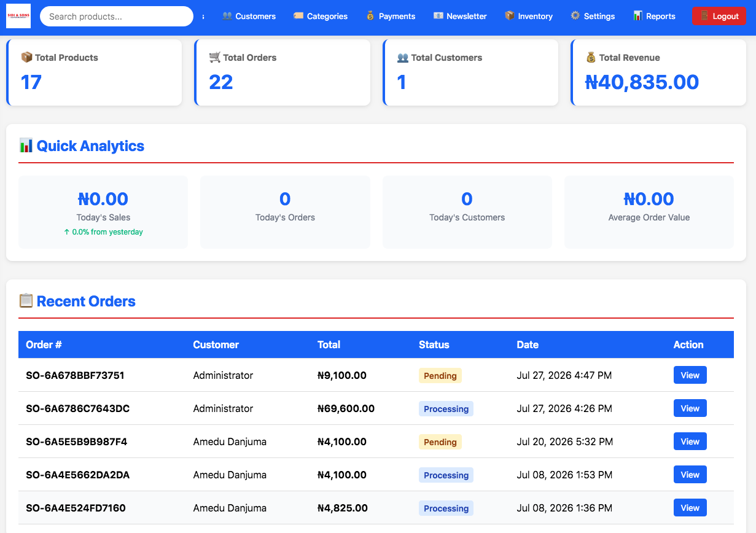The height and width of the screenshot is (533, 756).
Task: Click the date Jul 27, 2026 4:47 PM
Action: point(564,375)
